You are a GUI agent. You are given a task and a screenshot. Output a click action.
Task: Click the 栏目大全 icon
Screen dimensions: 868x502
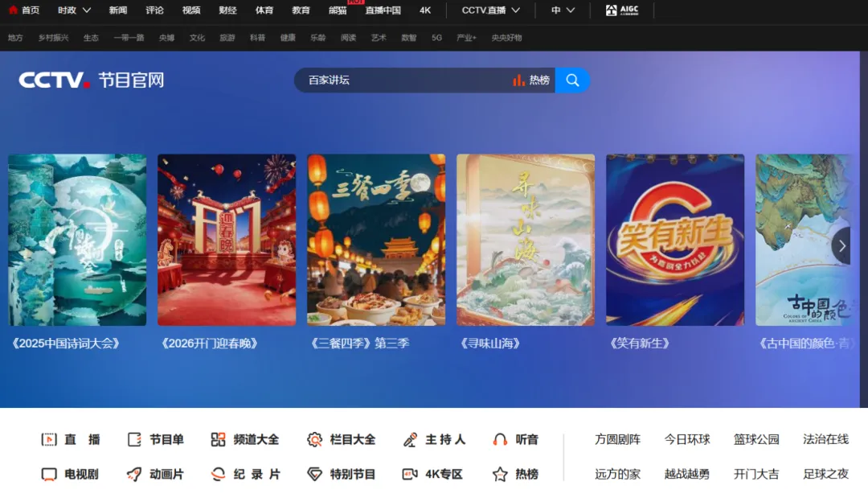pos(314,439)
